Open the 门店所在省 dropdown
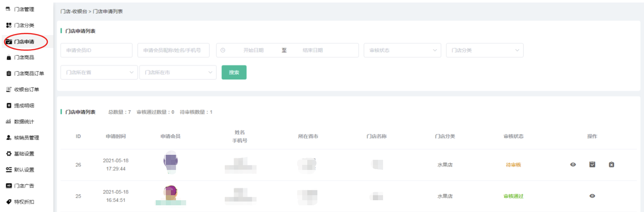Image resolution: width=644 pixels, height=212 pixels. (99, 72)
